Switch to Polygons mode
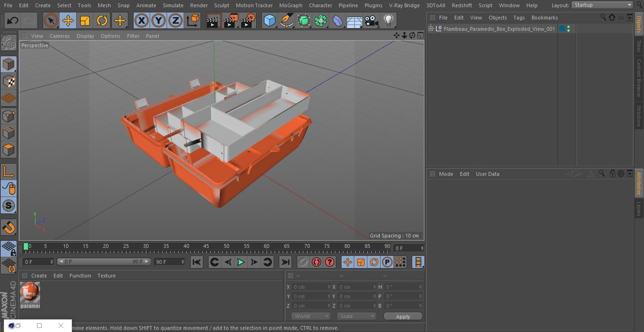This screenshot has height=332, width=644. pyautogui.click(x=8, y=150)
